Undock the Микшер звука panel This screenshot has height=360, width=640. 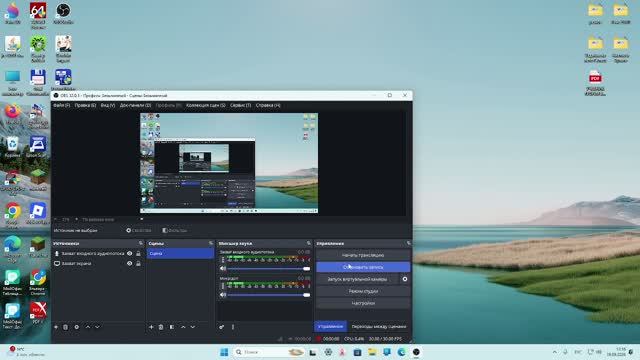(309, 243)
